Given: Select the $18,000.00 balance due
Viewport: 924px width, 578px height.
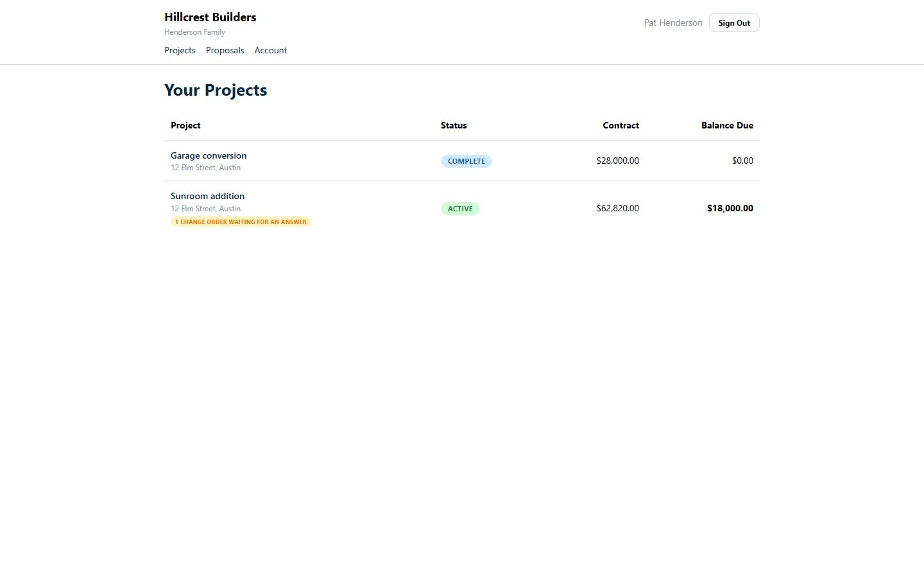Looking at the screenshot, I should click(x=730, y=208).
